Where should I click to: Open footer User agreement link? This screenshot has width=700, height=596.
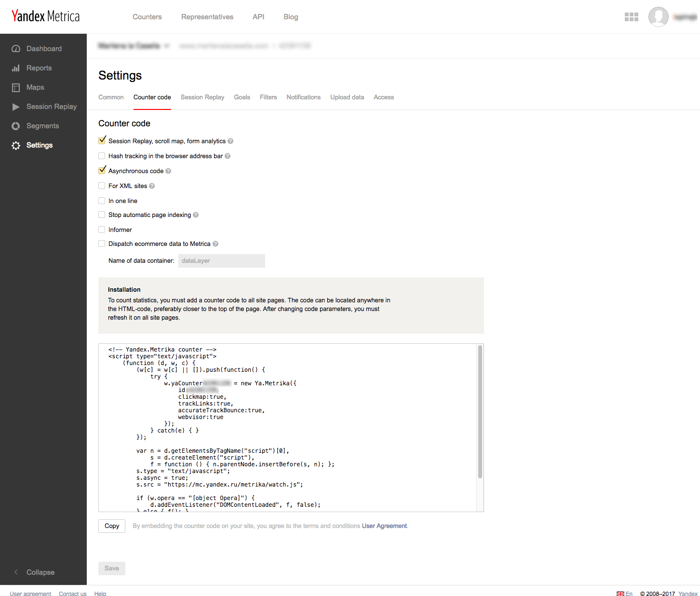(30, 594)
